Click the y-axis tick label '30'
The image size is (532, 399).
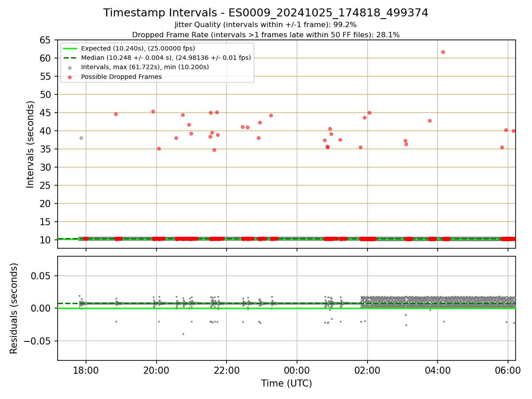pyautogui.click(x=46, y=167)
